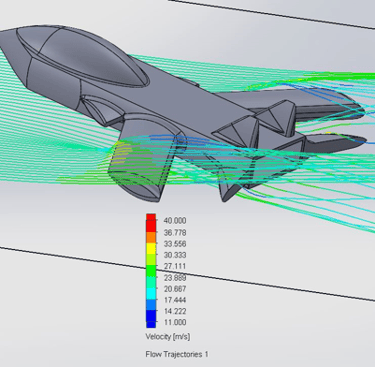Screen dimensions: 375x367
Task: Click the Velocity [m/s] legend label
Action: 168,337
